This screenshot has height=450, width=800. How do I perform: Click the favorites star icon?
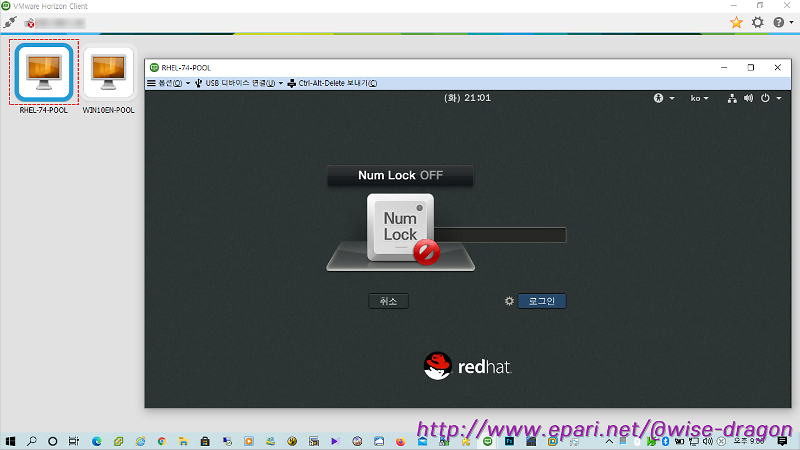point(736,22)
